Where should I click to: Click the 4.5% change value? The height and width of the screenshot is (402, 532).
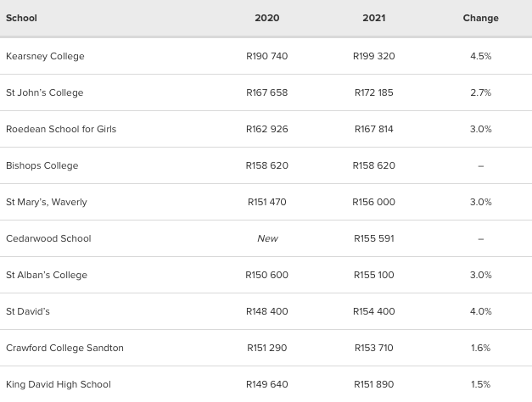pos(481,56)
